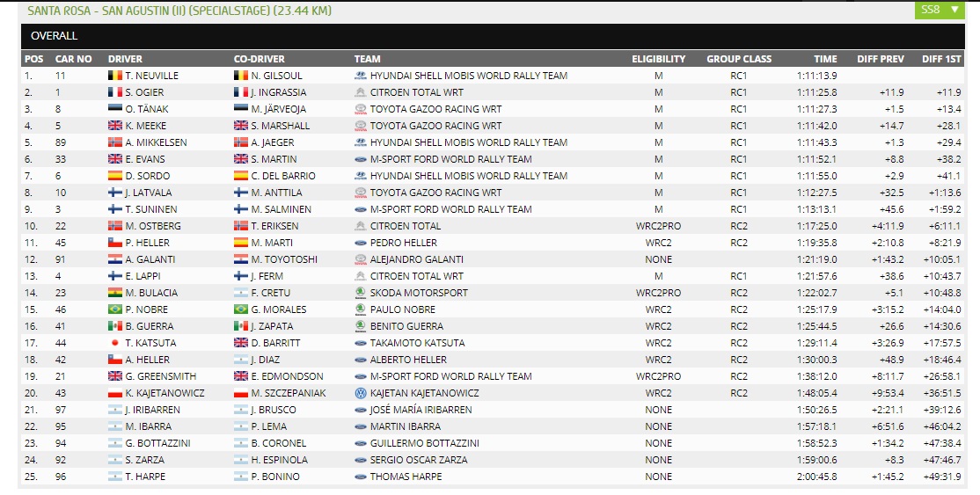Viewport: 980px width, 495px height.
Task: Click the POS column header
Action: [33, 59]
